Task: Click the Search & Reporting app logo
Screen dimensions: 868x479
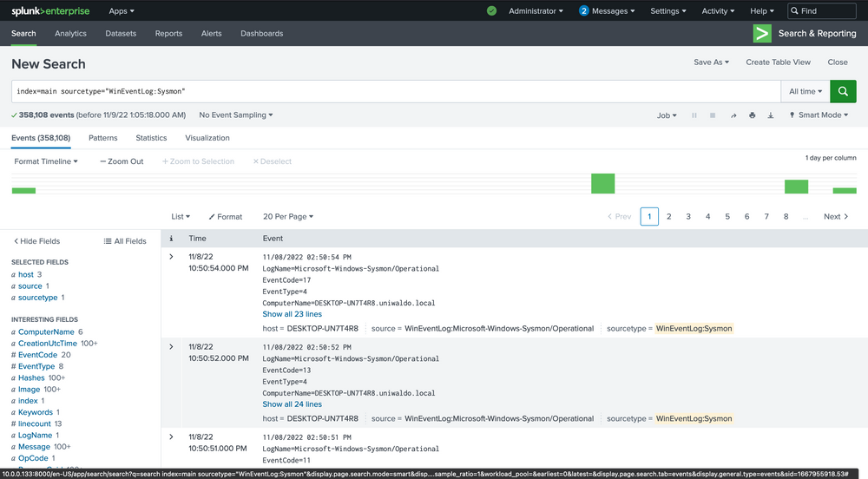Action: pyautogui.click(x=762, y=34)
